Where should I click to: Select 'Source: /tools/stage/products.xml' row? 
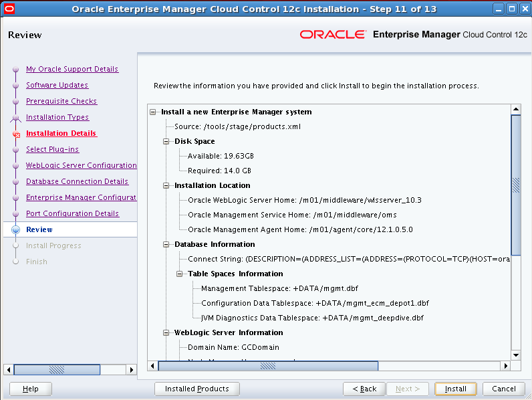pos(237,126)
